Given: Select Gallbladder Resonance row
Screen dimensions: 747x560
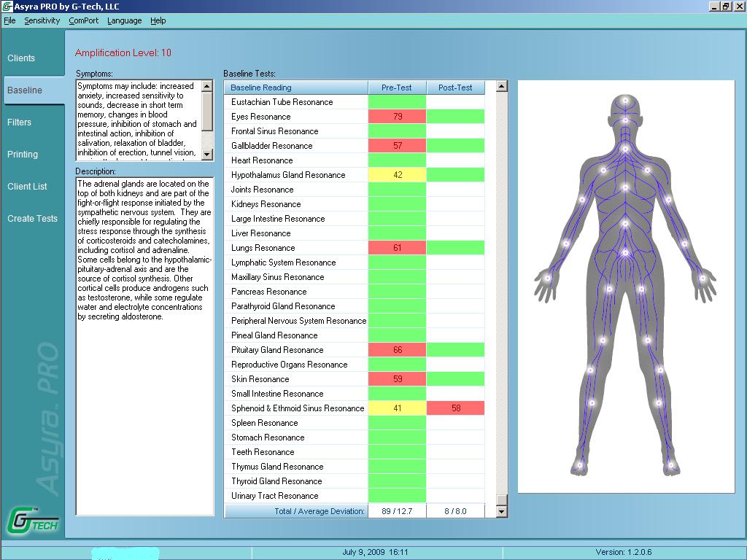Looking at the screenshot, I should click(355, 146).
